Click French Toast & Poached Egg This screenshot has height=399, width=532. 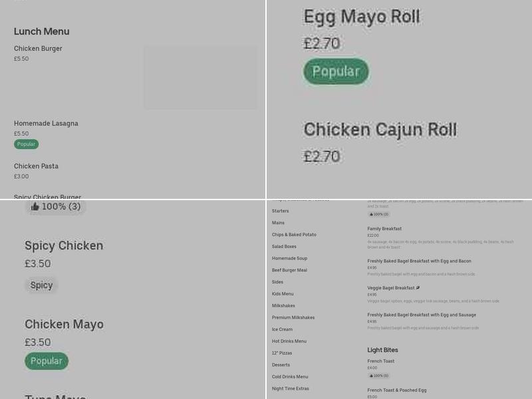(398, 390)
